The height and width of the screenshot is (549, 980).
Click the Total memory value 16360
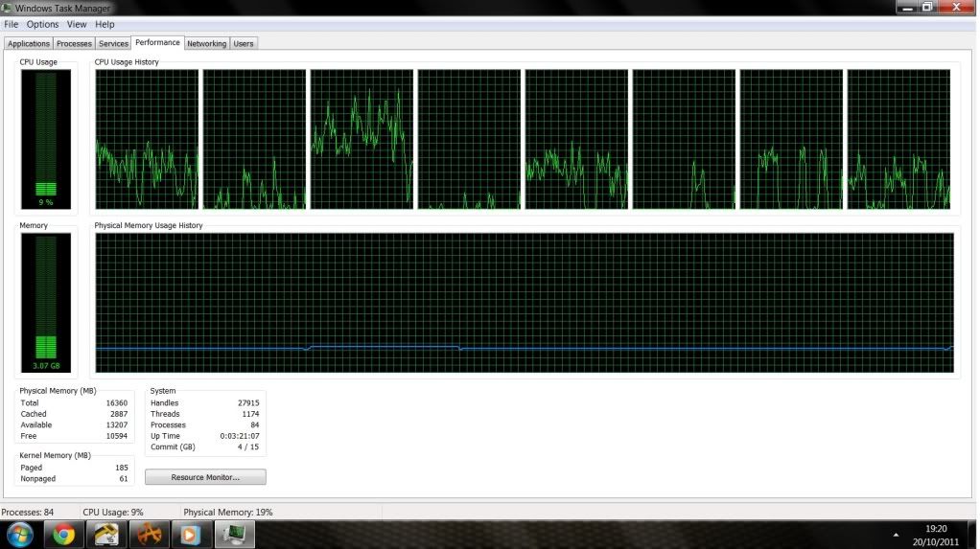coord(116,402)
